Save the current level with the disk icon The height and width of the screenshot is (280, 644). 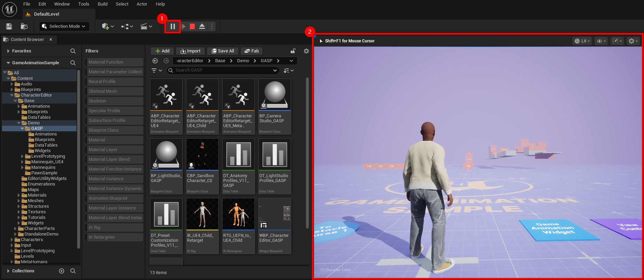coord(9,26)
